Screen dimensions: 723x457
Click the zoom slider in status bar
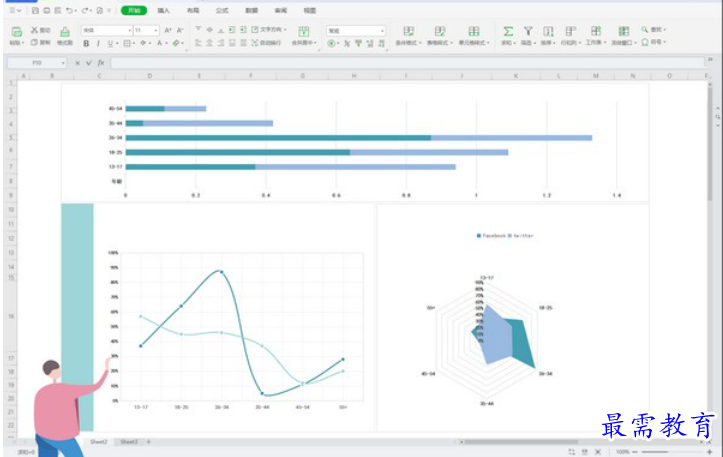(671, 452)
